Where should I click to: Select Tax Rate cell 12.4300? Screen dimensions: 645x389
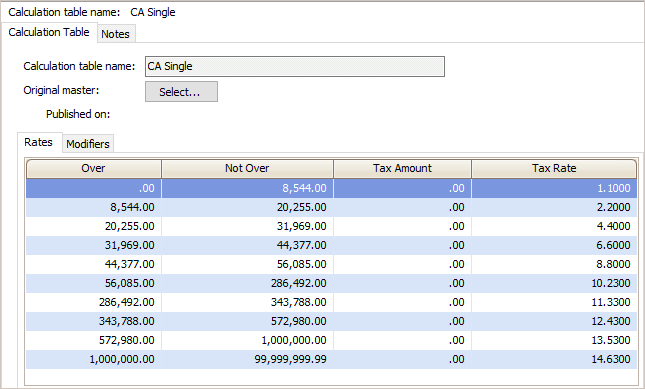(x=554, y=321)
